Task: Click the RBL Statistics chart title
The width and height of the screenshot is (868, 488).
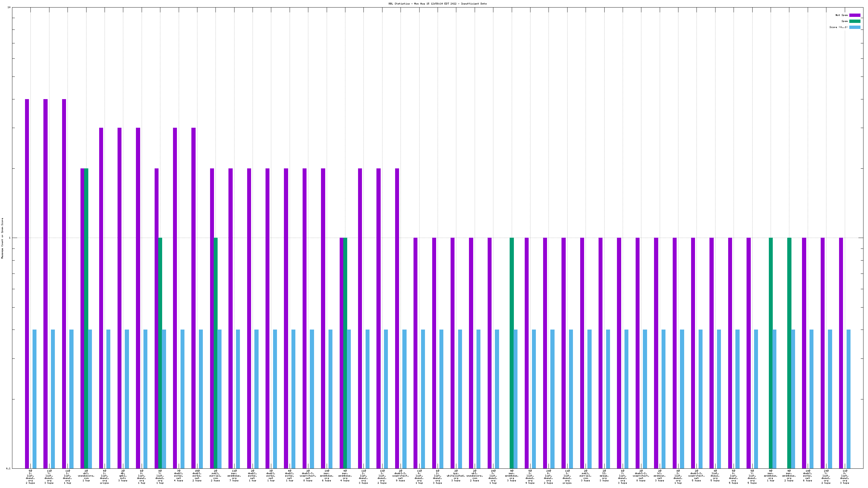Action: click(x=437, y=4)
